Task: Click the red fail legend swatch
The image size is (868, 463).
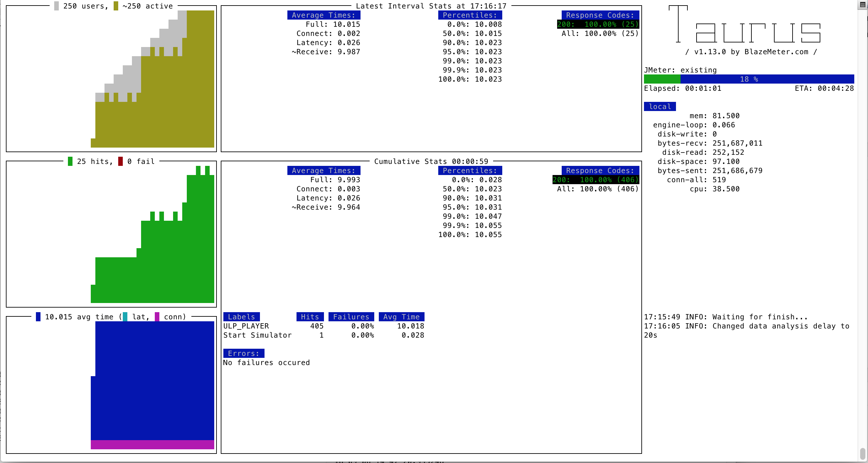Action: 120,161
